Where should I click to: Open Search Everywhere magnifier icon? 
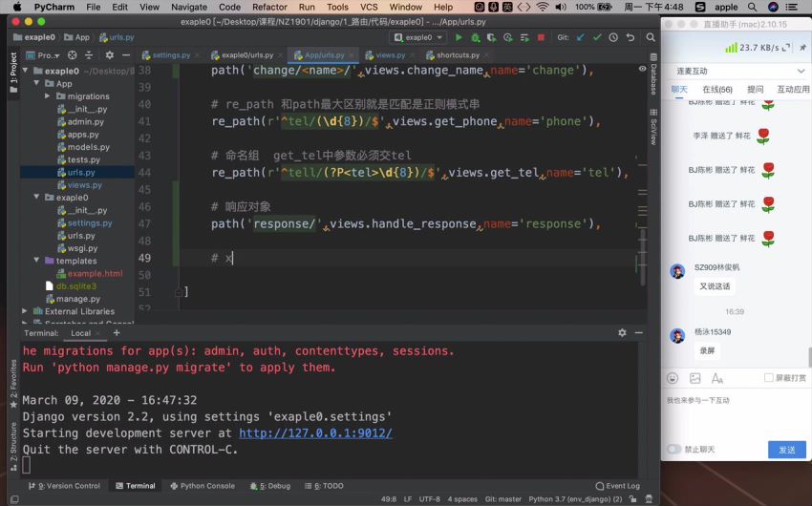click(651, 37)
